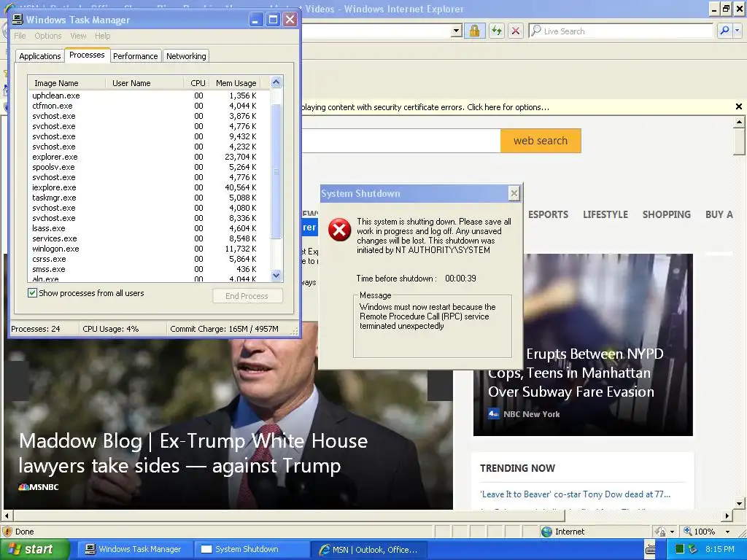This screenshot has height=560, width=747.
Task: Open the Live Search options arrow
Action: click(x=737, y=31)
